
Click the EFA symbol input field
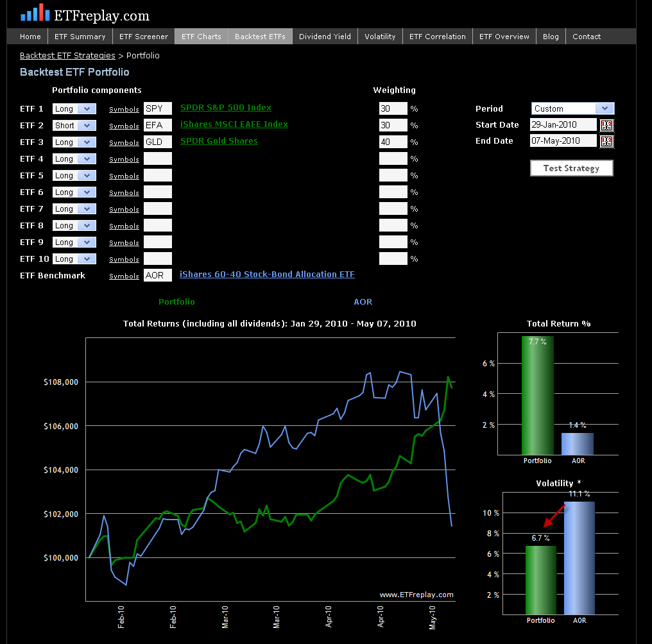point(158,125)
